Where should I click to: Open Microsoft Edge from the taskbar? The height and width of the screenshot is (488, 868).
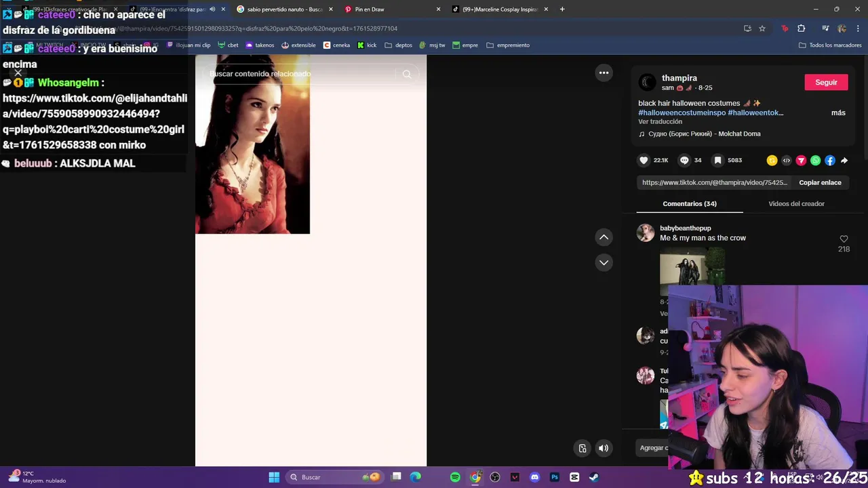[x=416, y=477]
